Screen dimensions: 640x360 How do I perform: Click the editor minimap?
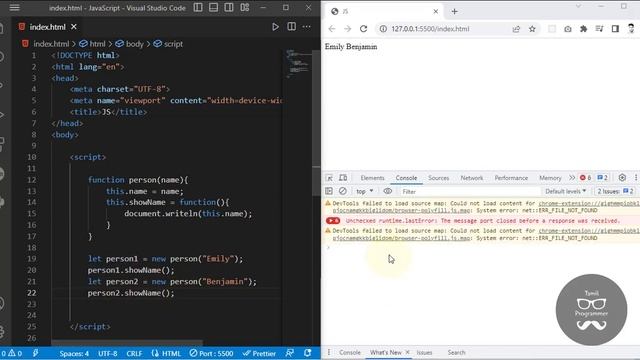point(299,64)
